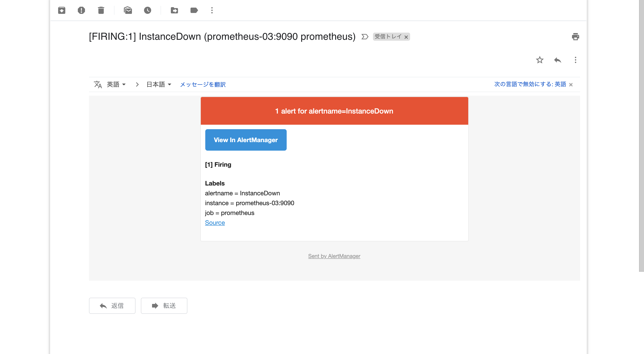The height and width of the screenshot is (354, 644).
Task: Click the 'job = prometheus' label line
Action: click(229, 213)
